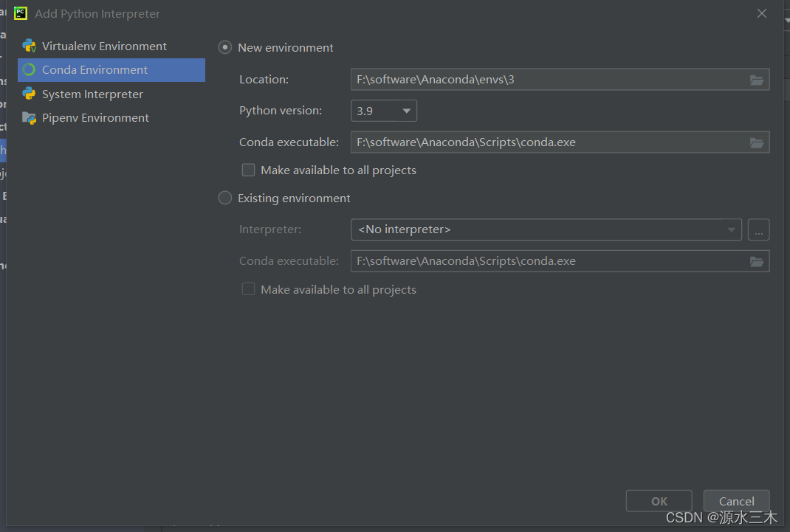Screen dimensions: 790x532
Task: Expand the No interpreter dropdown
Action: point(546,229)
